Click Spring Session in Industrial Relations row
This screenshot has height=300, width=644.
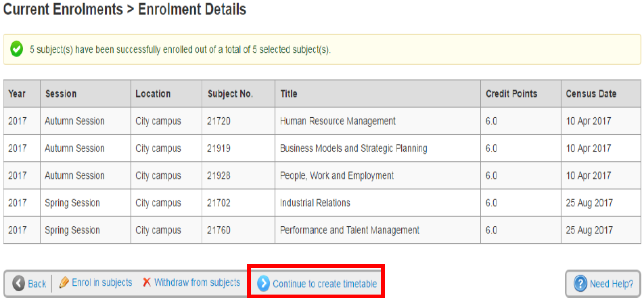click(x=72, y=202)
